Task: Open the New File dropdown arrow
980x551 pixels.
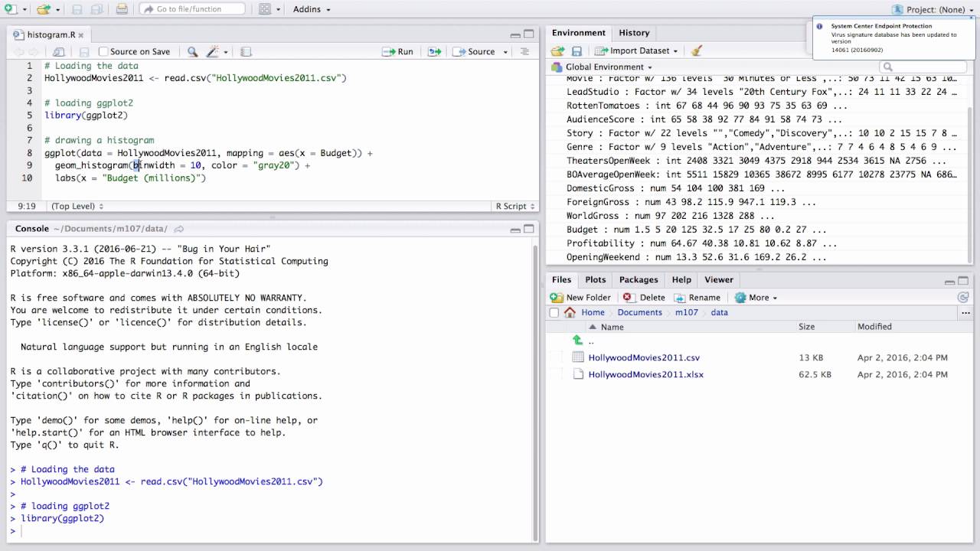Action: (24, 10)
